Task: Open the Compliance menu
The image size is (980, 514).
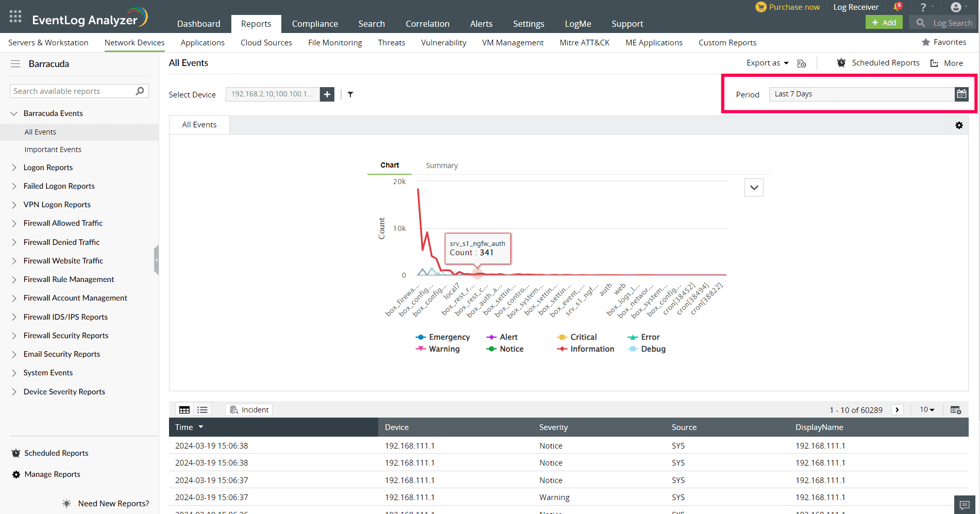Action: tap(315, 24)
